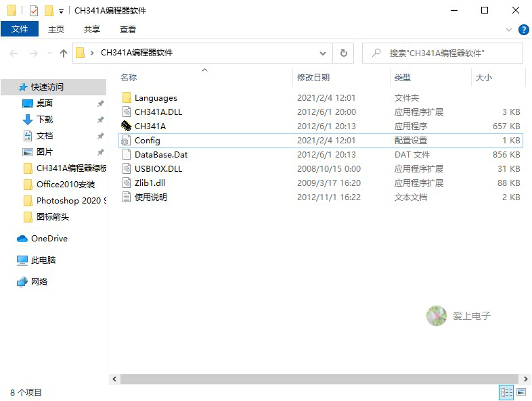
Task: Click CH341A编程器软件 in the address breadcrumb
Action: (137, 53)
